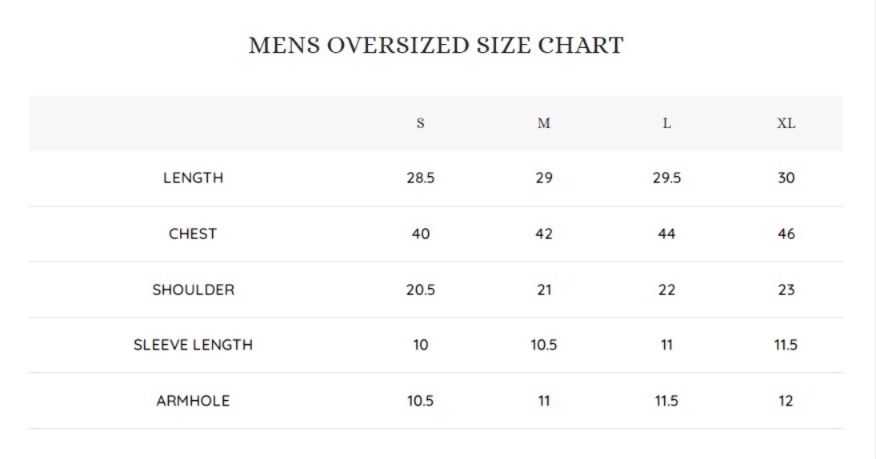Select the SLEEVE LENGTH row label
The height and width of the screenshot is (459, 876).
pyautogui.click(x=193, y=345)
